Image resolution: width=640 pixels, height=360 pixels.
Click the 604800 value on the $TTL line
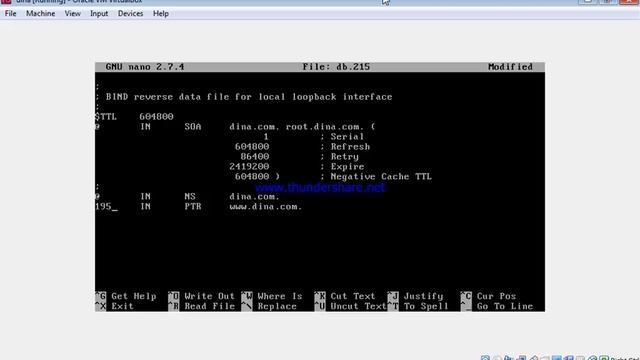coord(156,117)
